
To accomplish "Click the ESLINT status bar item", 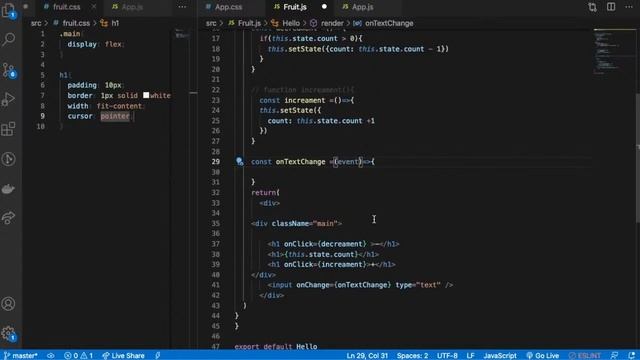I will (585, 356).
